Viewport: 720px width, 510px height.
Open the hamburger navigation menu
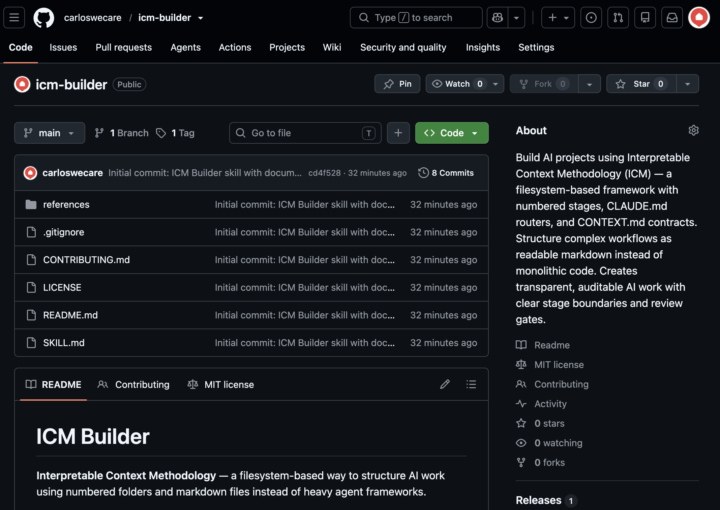[14, 17]
